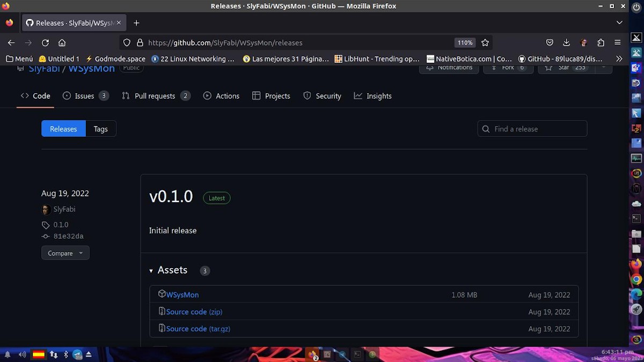Show more bookmarks overflow chevron
This screenshot has width=644, height=362.
click(619, 59)
